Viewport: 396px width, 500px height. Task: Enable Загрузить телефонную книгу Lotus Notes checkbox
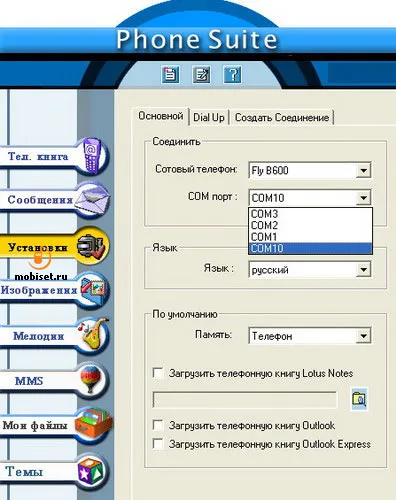coord(158,373)
